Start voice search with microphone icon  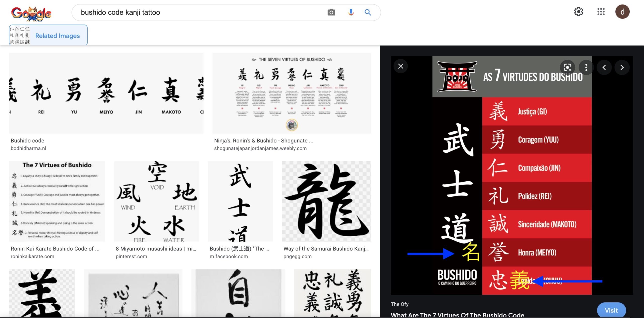(x=351, y=12)
